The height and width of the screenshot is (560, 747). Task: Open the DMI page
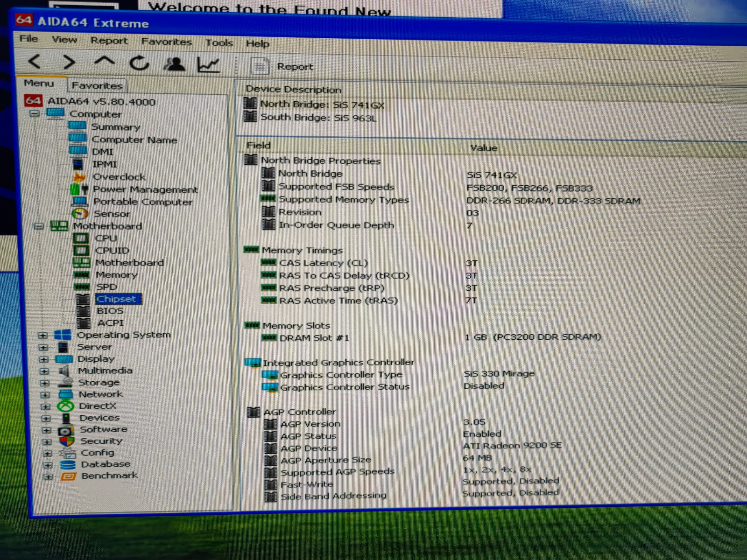click(x=103, y=152)
